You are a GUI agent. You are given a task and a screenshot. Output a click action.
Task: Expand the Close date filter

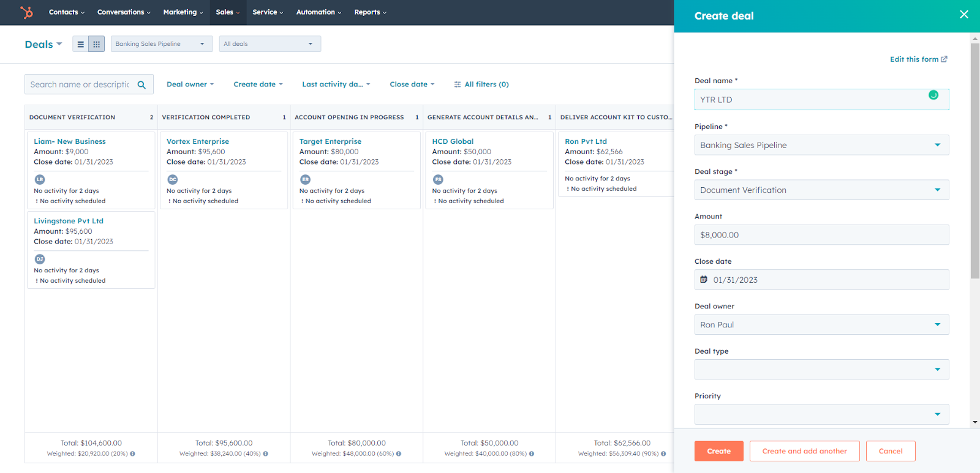(x=412, y=84)
